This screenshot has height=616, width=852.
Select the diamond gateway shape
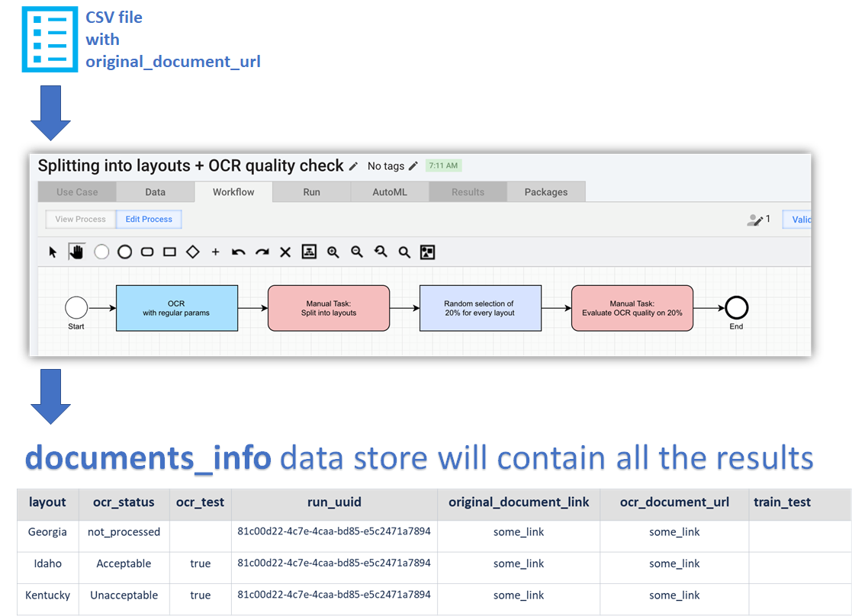pyautogui.click(x=193, y=252)
